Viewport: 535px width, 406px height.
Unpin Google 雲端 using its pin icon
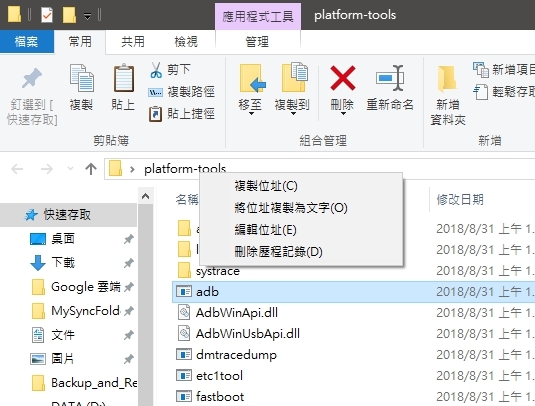pyautogui.click(x=129, y=287)
